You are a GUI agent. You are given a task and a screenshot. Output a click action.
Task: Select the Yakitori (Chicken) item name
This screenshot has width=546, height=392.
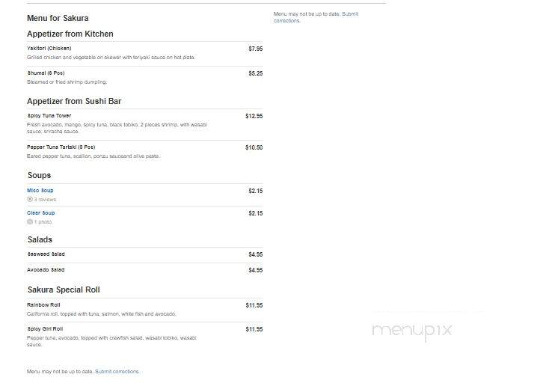49,49
